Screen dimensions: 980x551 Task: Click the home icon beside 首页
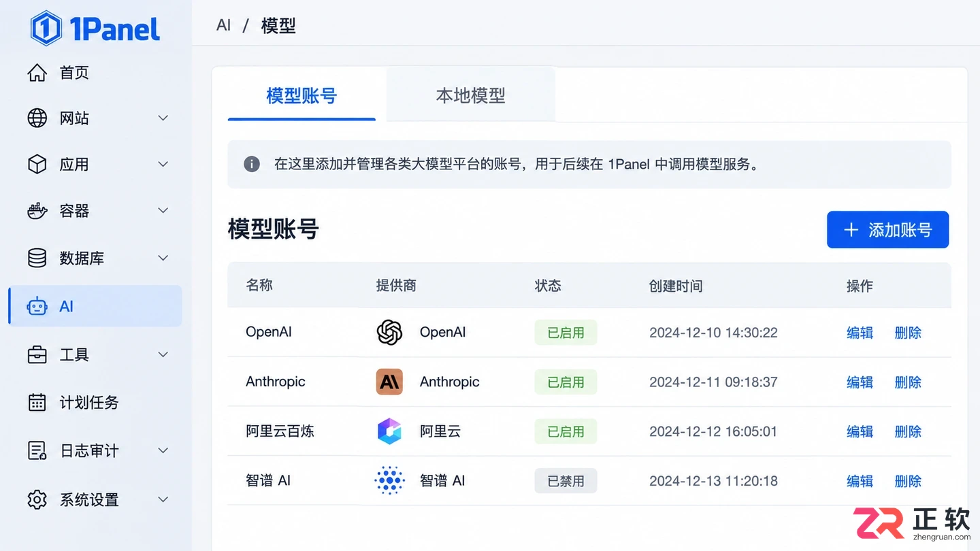point(37,73)
